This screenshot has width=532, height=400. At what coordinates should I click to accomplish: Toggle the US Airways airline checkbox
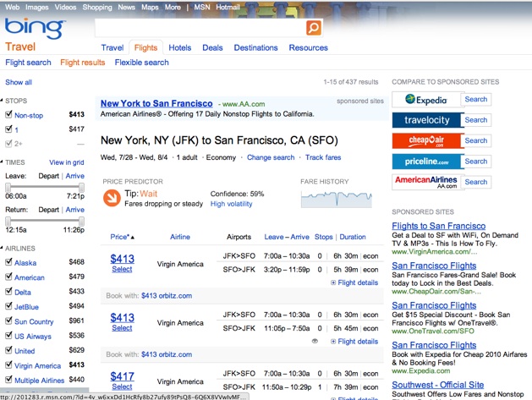[x=8, y=336]
